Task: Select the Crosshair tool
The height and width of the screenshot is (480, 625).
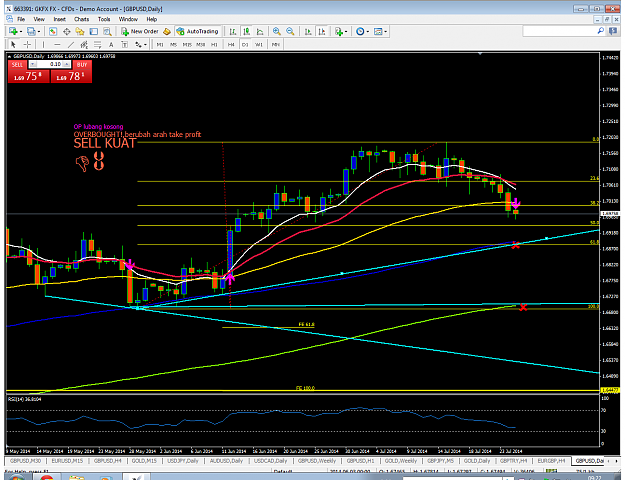Action: click(27, 44)
